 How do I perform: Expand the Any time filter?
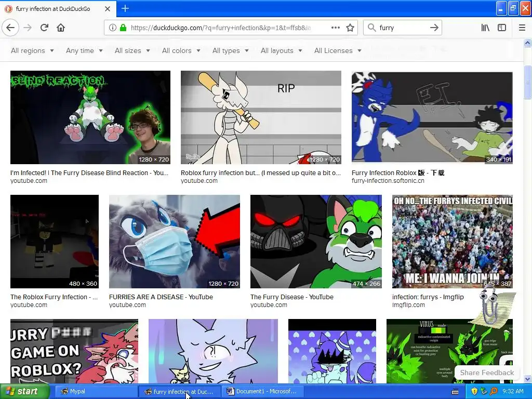(x=84, y=50)
